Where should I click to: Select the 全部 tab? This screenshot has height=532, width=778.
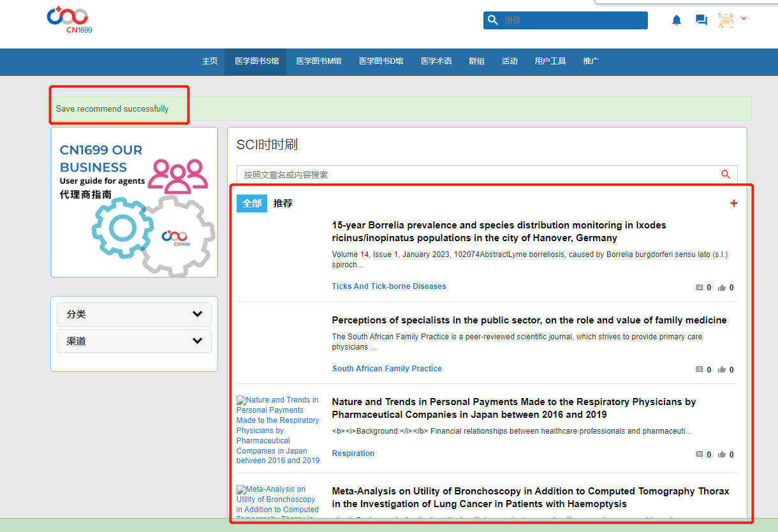pyautogui.click(x=252, y=203)
